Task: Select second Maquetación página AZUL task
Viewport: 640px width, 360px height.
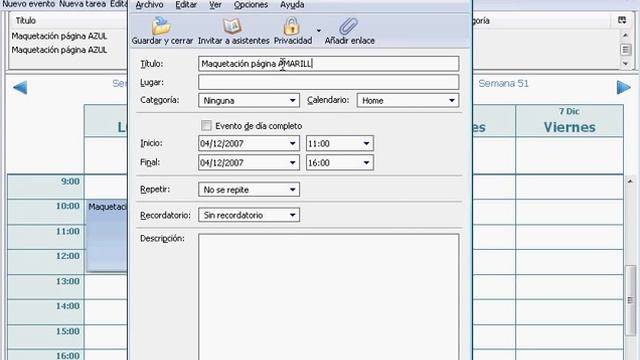Action: coord(59,50)
